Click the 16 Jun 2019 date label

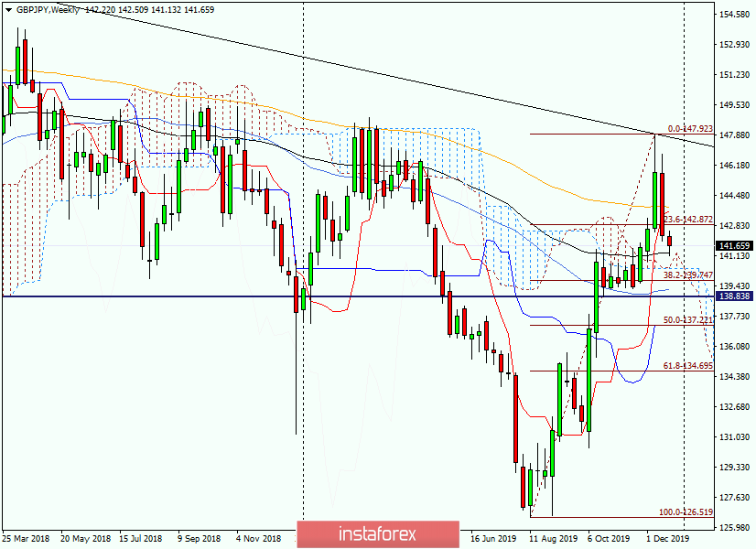pos(491,539)
